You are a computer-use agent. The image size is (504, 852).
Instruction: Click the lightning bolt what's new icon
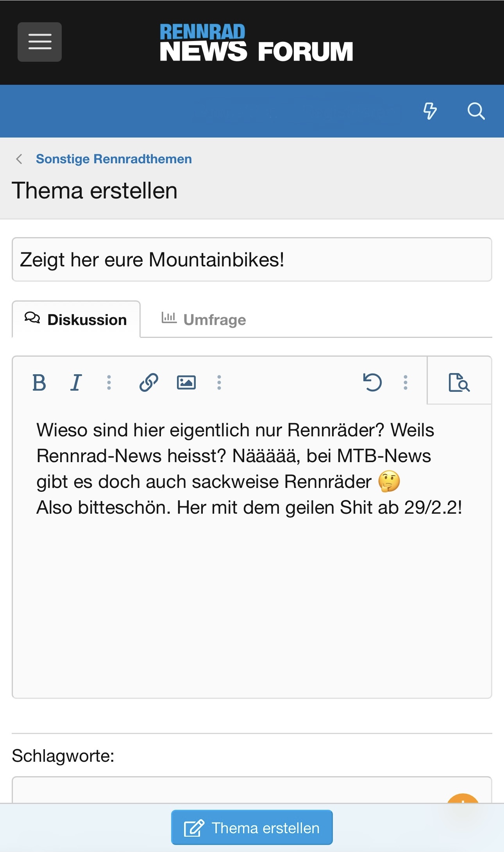coord(430,111)
